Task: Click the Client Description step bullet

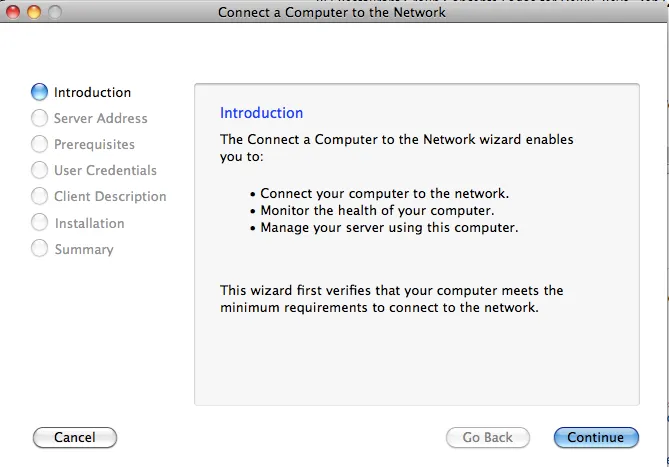Action: 39,196
